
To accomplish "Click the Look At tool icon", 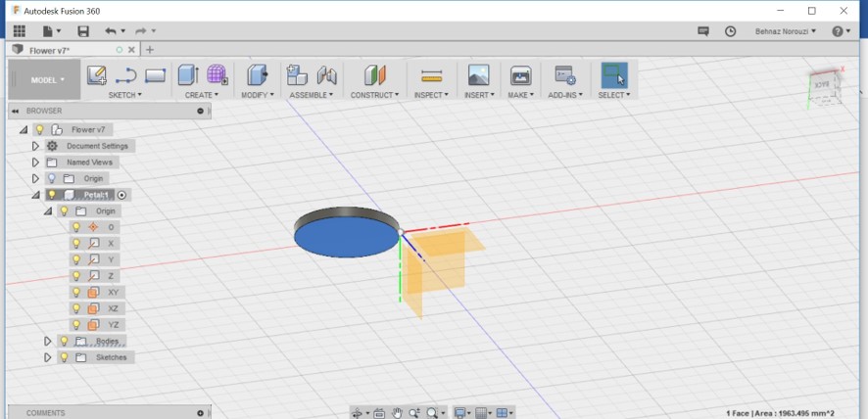I will click(x=379, y=413).
